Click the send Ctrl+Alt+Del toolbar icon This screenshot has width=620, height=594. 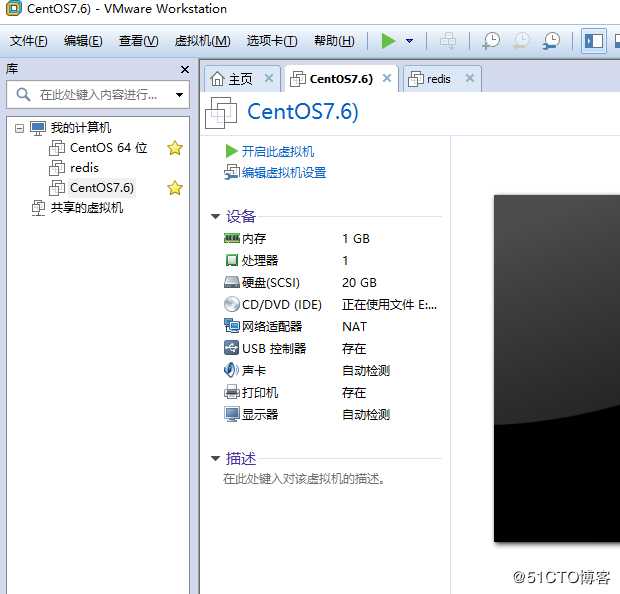[x=448, y=41]
